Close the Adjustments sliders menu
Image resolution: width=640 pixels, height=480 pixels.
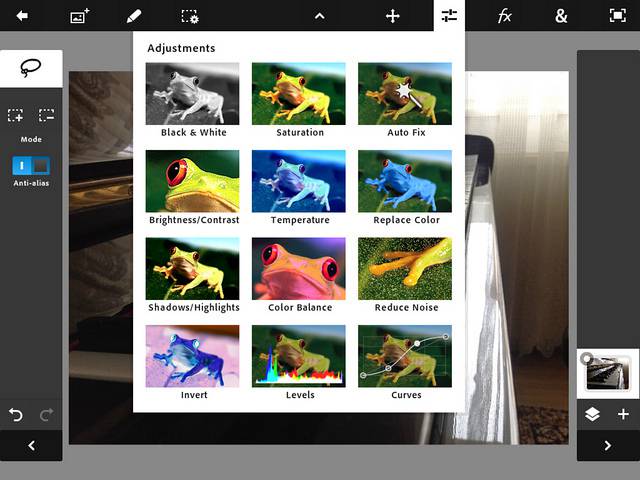coord(449,16)
